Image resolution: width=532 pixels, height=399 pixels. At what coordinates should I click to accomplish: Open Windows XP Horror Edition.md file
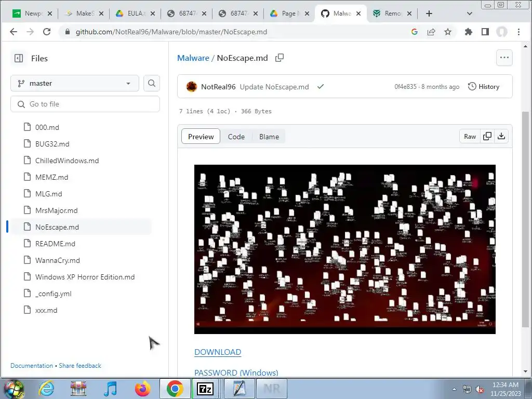[85, 277]
